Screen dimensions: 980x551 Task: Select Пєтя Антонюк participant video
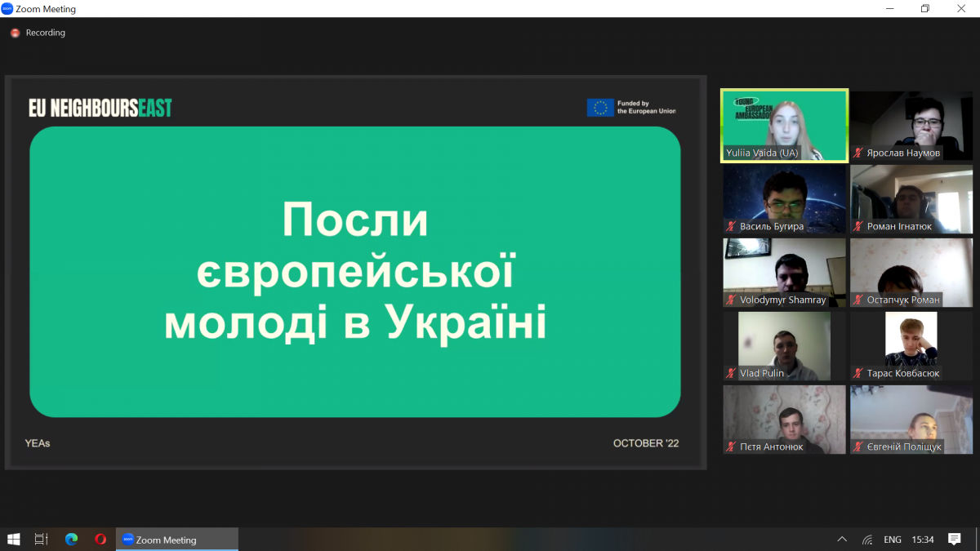pos(785,420)
